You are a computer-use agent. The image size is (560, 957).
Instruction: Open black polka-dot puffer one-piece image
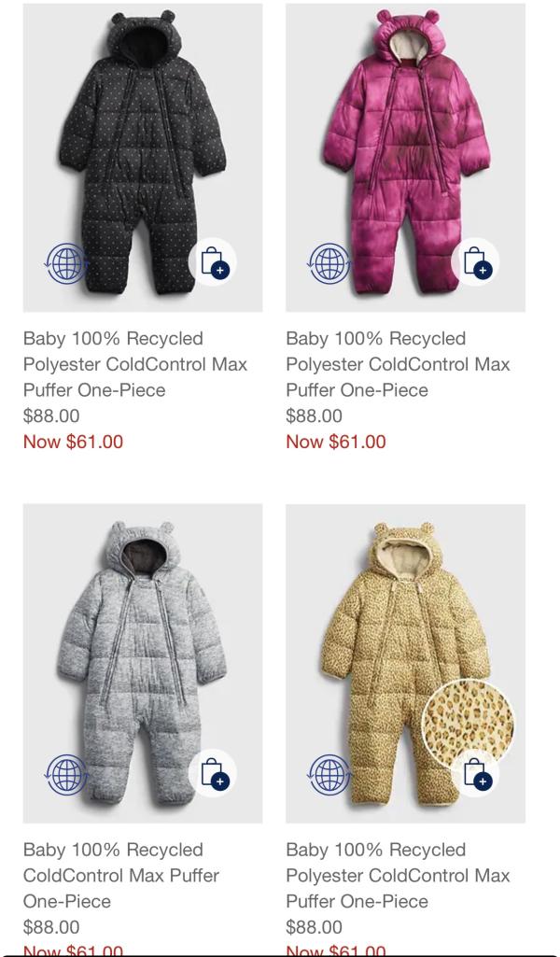(x=143, y=158)
